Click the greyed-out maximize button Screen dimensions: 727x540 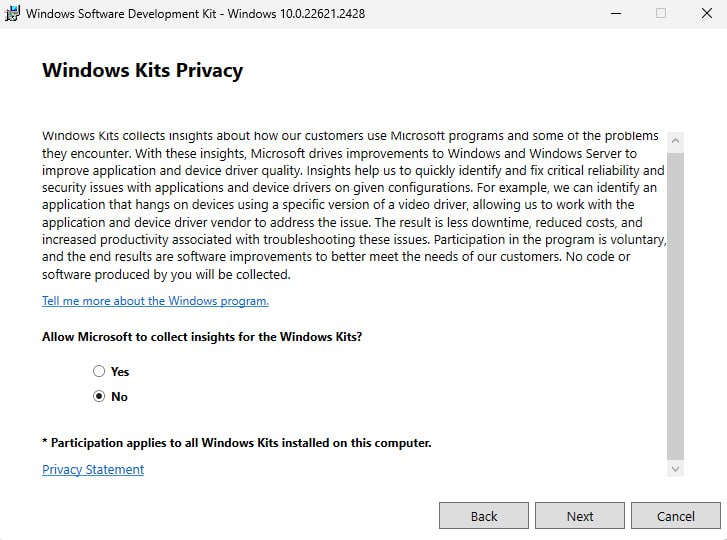tap(661, 14)
